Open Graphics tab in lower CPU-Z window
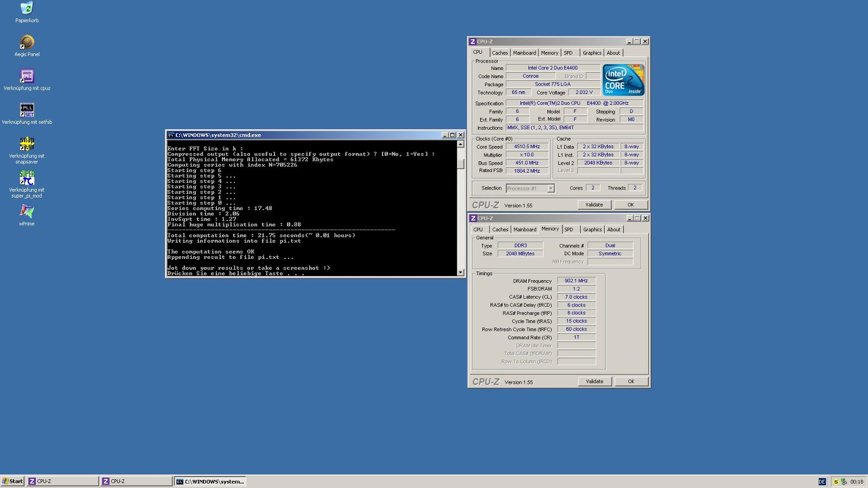 (x=592, y=230)
